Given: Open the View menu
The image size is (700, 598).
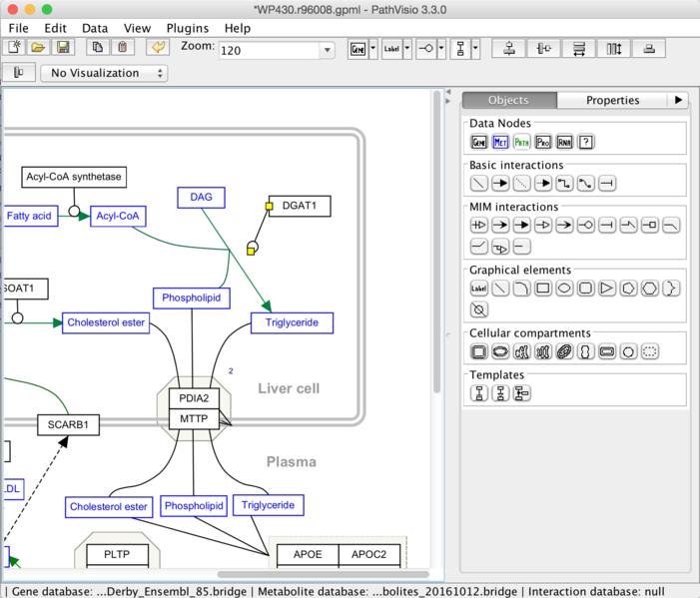Looking at the screenshot, I should click(x=137, y=28).
